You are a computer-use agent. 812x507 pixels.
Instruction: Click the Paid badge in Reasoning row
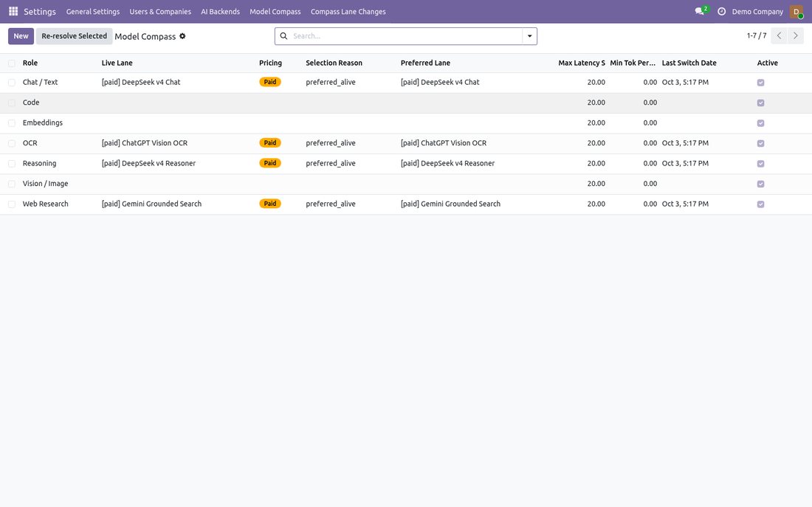tap(270, 163)
